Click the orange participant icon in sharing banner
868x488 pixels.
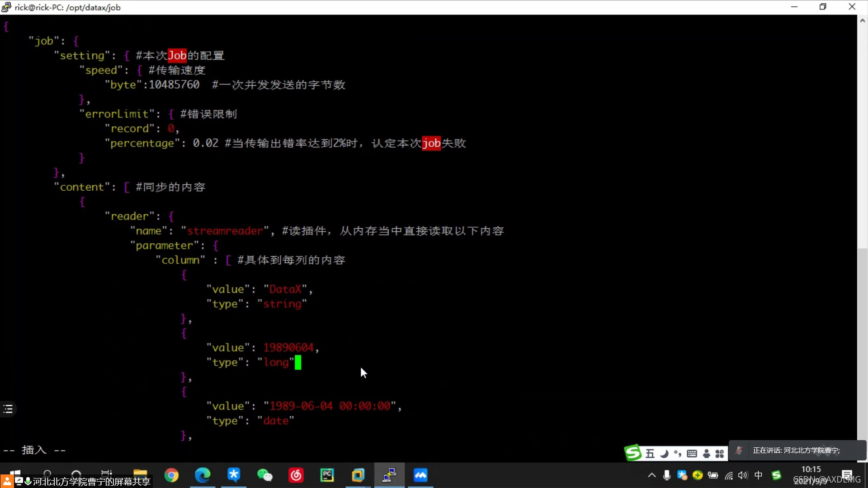[x=7, y=481]
